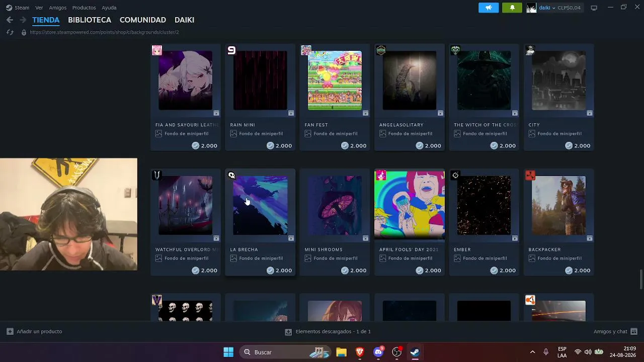The height and width of the screenshot is (362, 644).
Task: Open the DAIKI profile tab
Action: [184, 20]
